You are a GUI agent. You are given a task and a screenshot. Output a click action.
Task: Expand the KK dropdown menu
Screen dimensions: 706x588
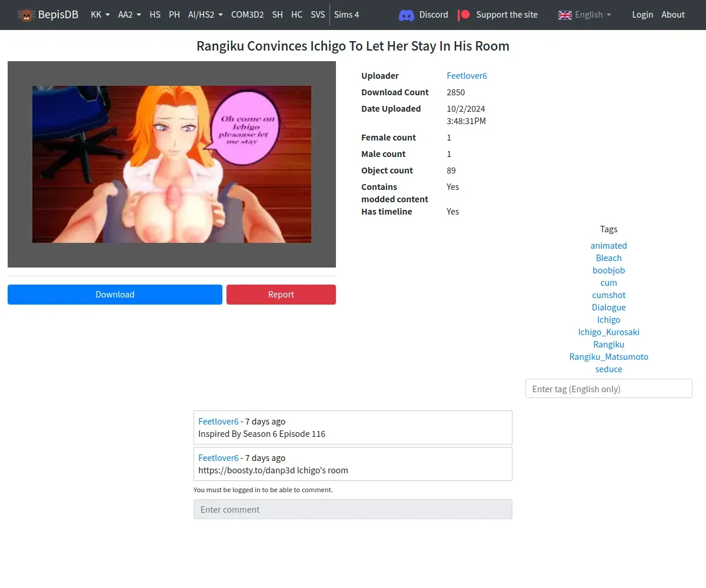[x=100, y=15]
